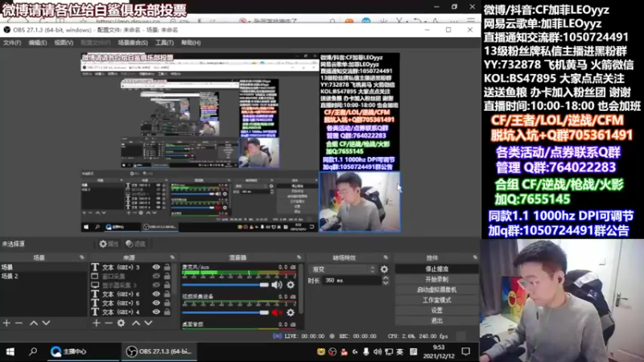The image size is (644, 362).
Task: Unmute the 视频采集设备 red speaker
Action: click(x=277, y=313)
